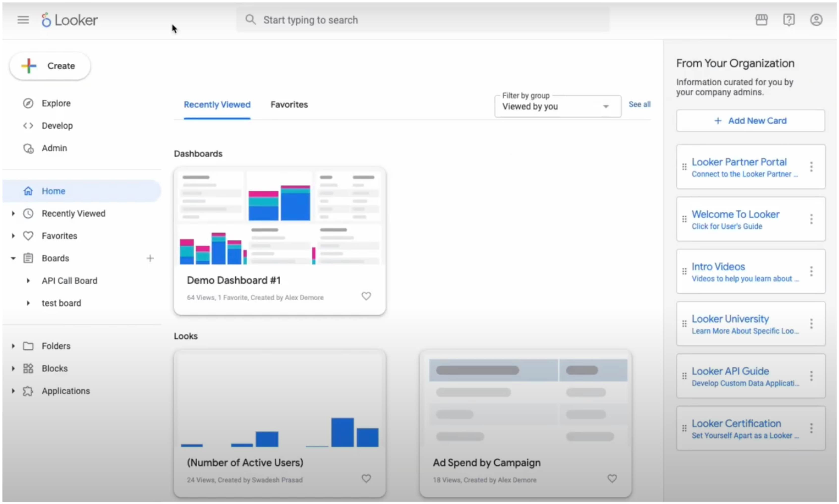Switch to the Favorites tab
Screen dimensions: 839x504
tap(289, 105)
